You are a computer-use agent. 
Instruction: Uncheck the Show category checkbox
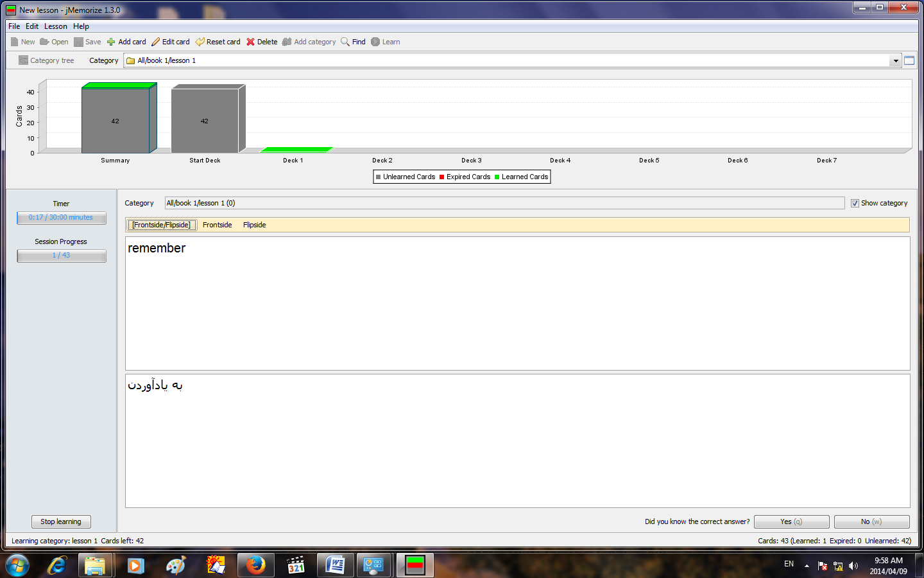[x=855, y=203]
